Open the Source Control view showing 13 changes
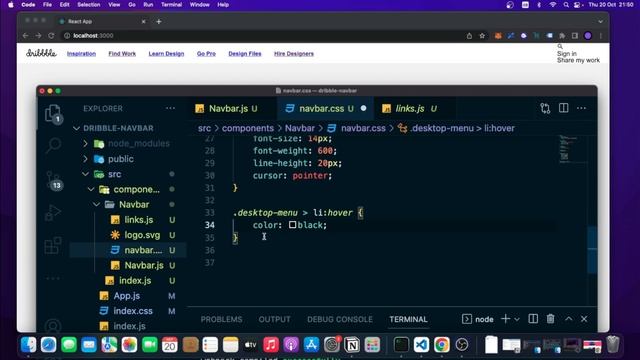 point(53,180)
